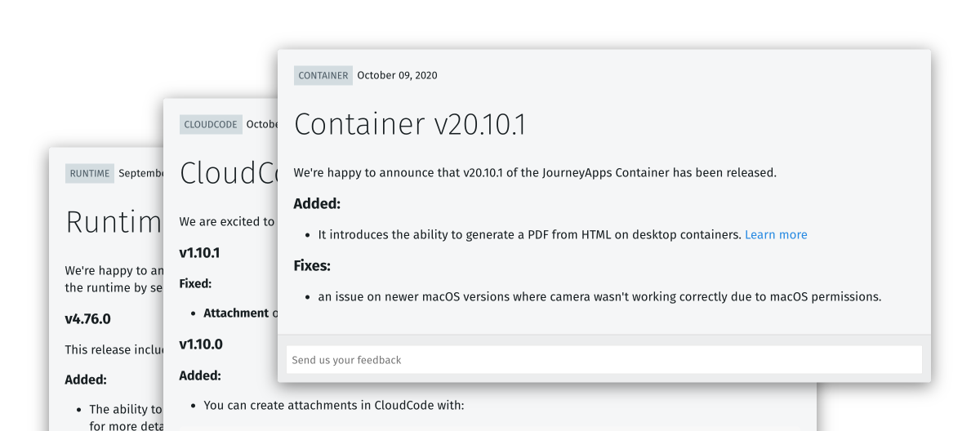Click the Container release announcement sentence
The height and width of the screenshot is (431, 980).
click(x=535, y=173)
